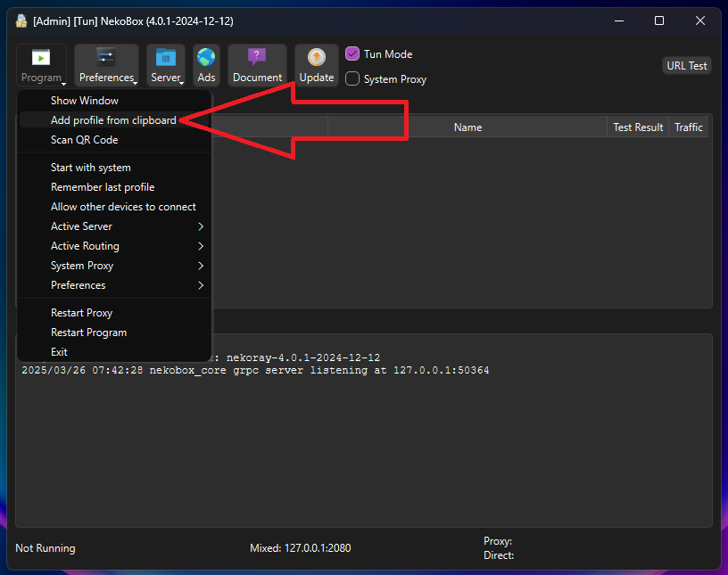Minimize the NekoBox window
The height and width of the screenshot is (575, 728).
tap(619, 21)
